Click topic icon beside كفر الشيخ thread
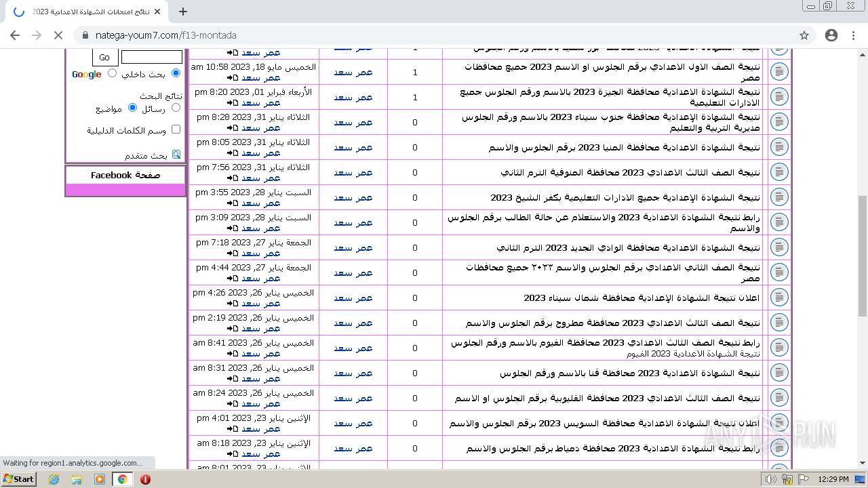868x488 pixels. (x=779, y=197)
